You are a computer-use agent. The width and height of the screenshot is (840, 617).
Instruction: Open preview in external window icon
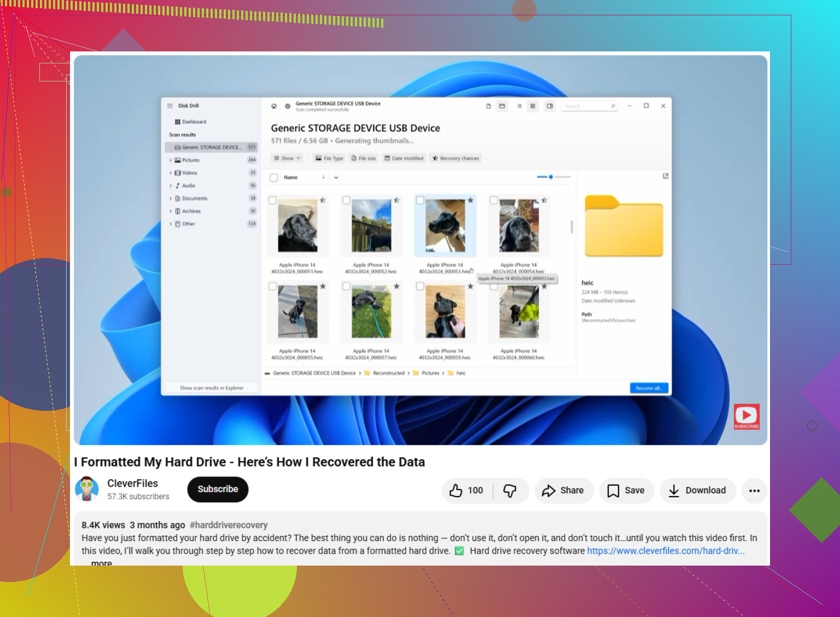pyautogui.click(x=666, y=176)
